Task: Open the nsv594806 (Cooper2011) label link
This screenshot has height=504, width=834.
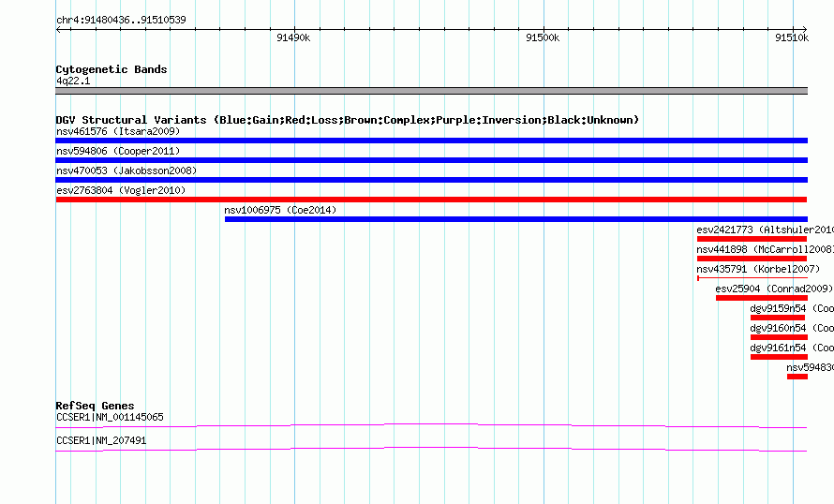Action: (x=118, y=151)
